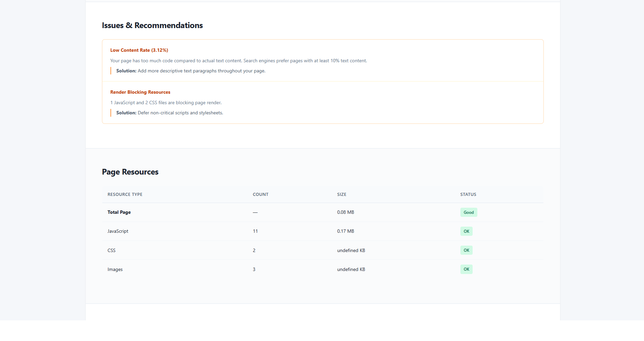Viewport: 644px width, 341px height.
Task: Click the Good status badge
Action: pos(469,212)
